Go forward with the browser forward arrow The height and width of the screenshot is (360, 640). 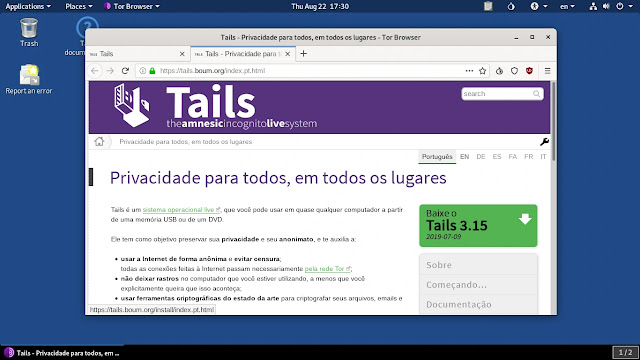tap(110, 71)
